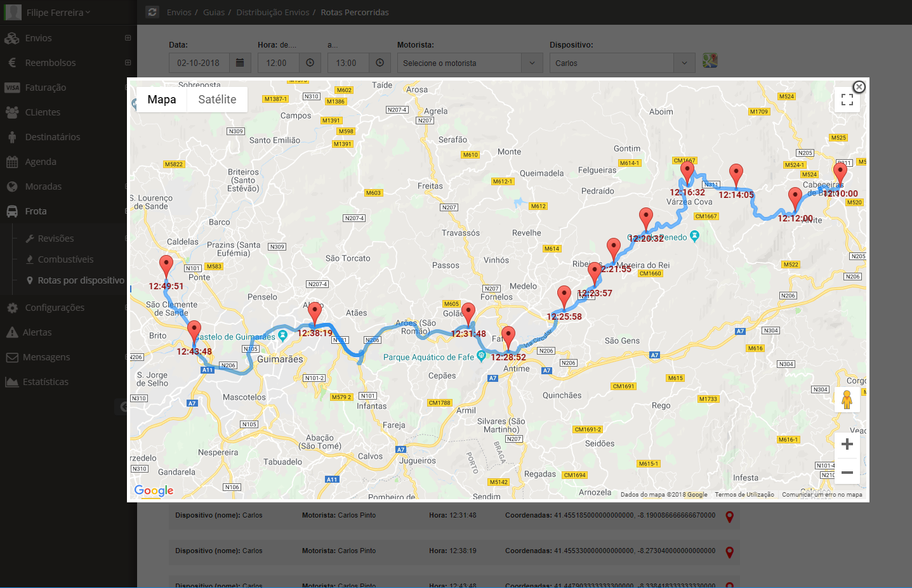Zoom out of the map

tap(847, 472)
